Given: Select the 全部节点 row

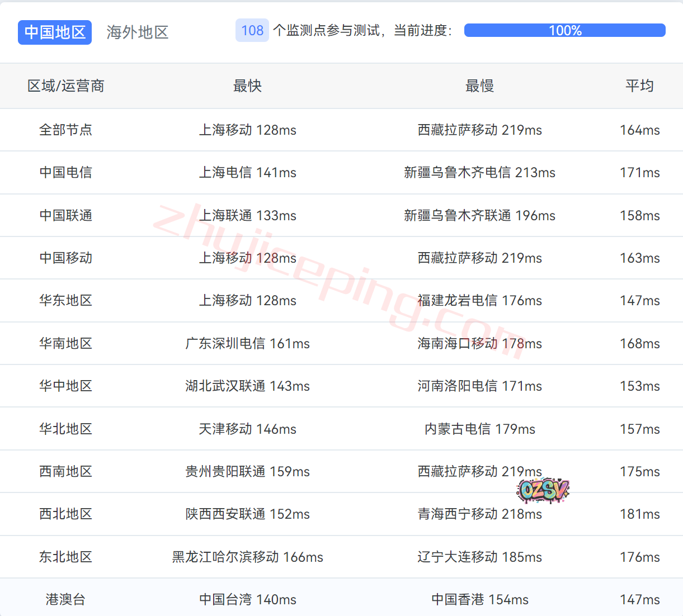Looking at the screenshot, I should pos(65,130).
